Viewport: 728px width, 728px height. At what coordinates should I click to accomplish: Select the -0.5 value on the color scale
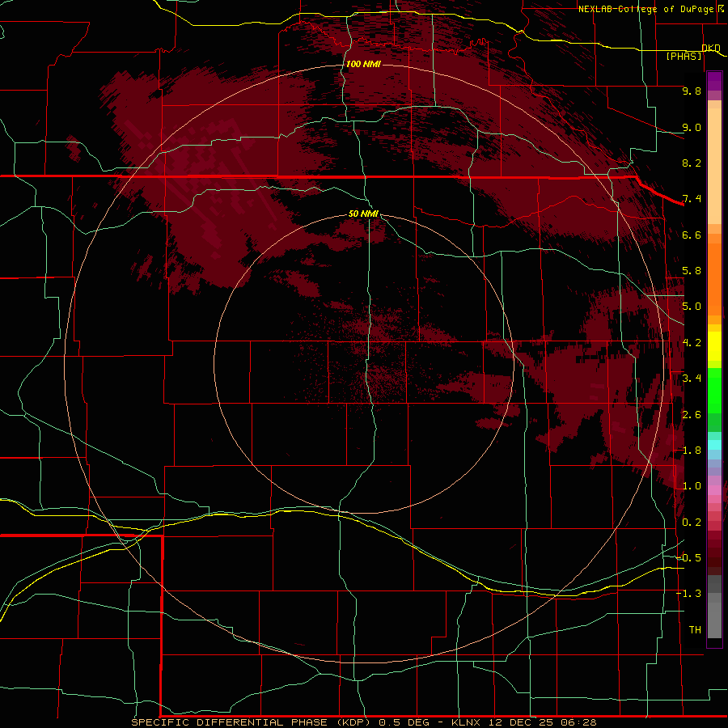pos(688,558)
